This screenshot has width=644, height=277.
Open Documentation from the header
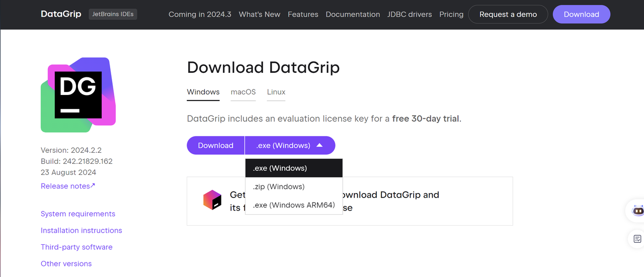(x=353, y=14)
